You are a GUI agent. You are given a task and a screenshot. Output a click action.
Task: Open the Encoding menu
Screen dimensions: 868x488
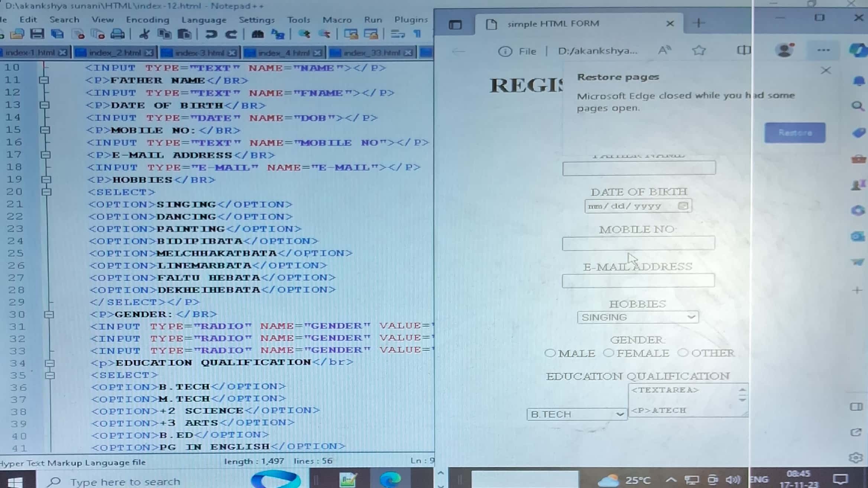tap(147, 20)
